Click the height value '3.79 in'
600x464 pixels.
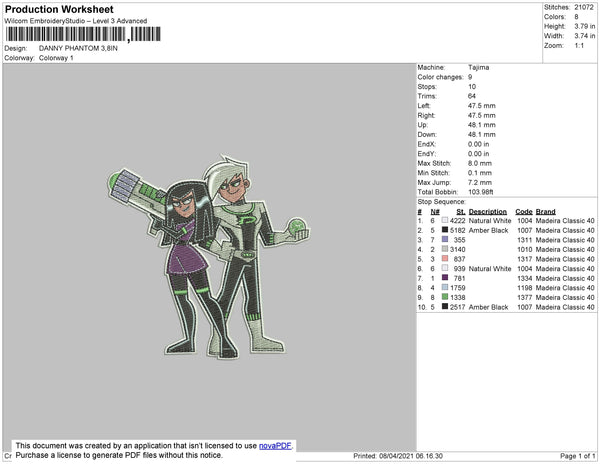pos(584,26)
